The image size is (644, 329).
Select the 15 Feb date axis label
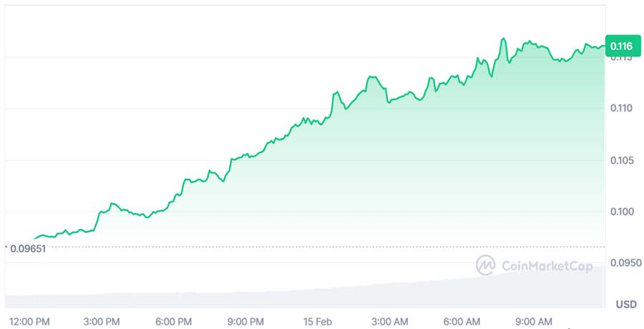point(317,320)
